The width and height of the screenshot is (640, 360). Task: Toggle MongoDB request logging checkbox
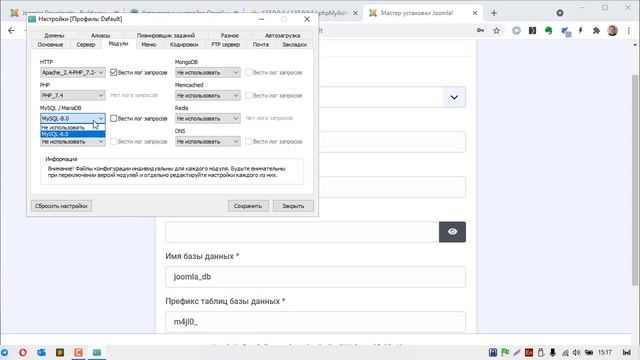pos(248,72)
